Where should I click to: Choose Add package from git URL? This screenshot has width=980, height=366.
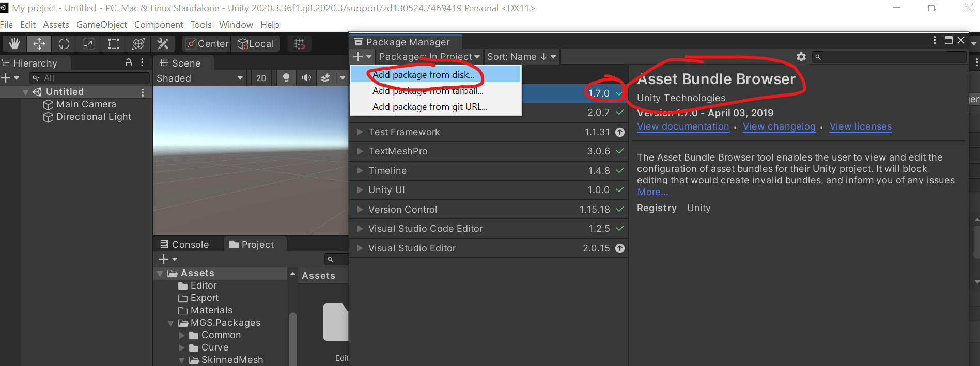pos(435,107)
